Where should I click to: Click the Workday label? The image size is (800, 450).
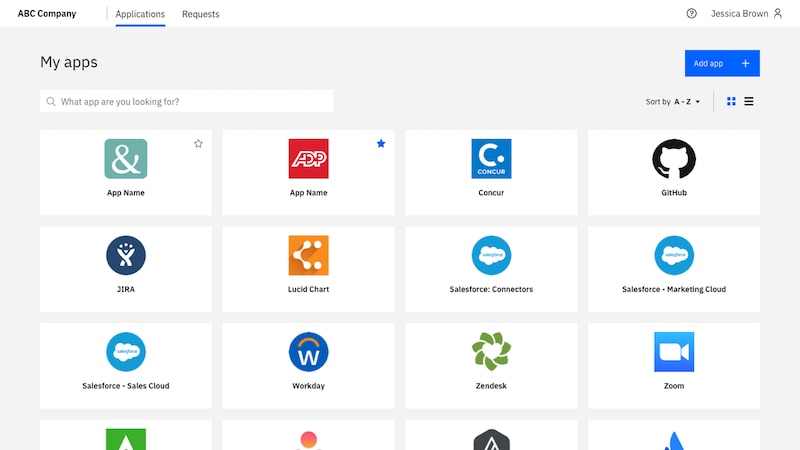pos(308,386)
